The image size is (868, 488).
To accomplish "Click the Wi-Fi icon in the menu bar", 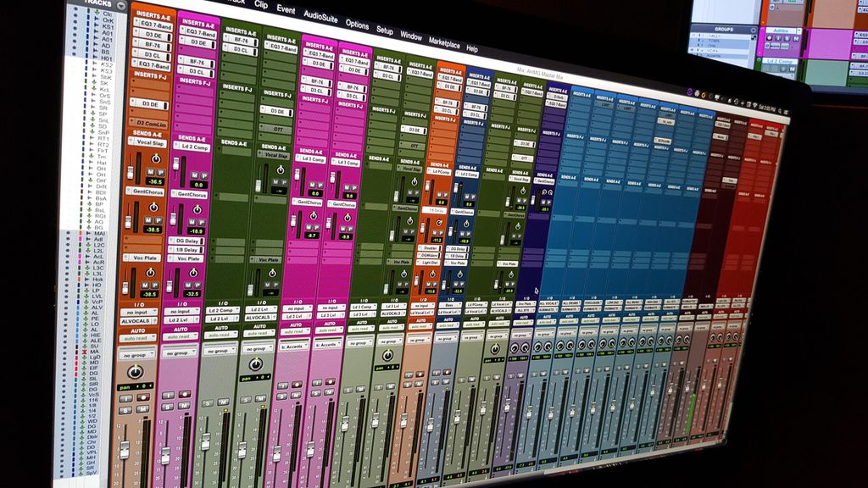I will [x=755, y=106].
